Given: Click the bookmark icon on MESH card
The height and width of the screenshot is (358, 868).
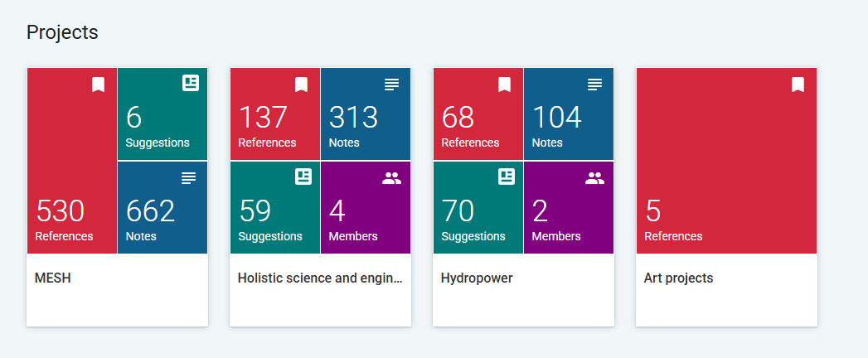Looking at the screenshot, I should pyautogui.click(x=98, y=85).
